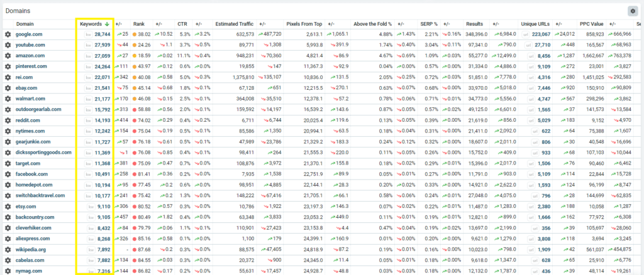Open the aliexpress.com domain link
This screenshot has height=275, width=644.
pos(33,239)
